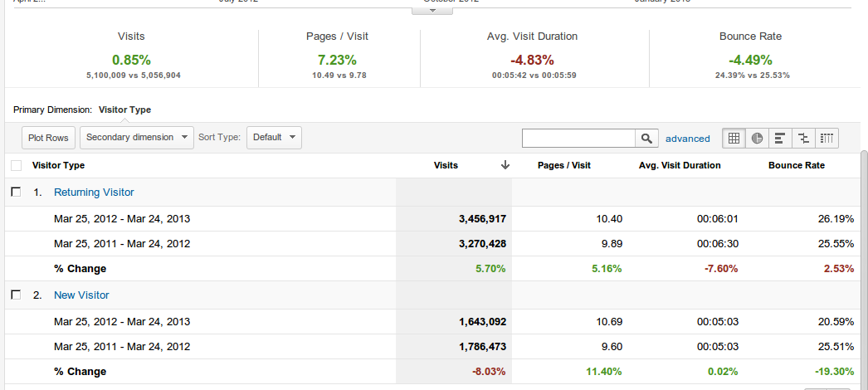The image size is (868, 390).
Task: Click the Visits sort descending arrow
Action: [x=505, y=165]
